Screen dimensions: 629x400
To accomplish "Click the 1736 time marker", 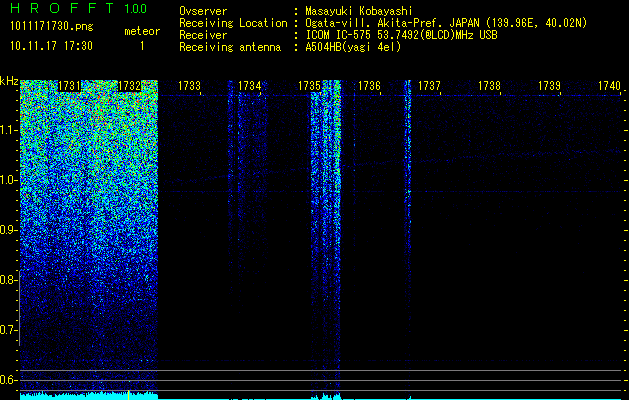I will tap(369, 86).
